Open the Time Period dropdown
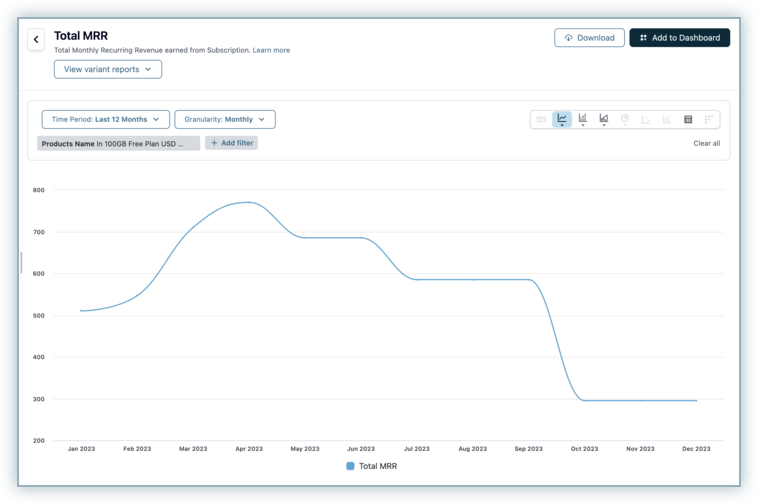758x504 pixels. pyautogui.click(x=105, y=119)
